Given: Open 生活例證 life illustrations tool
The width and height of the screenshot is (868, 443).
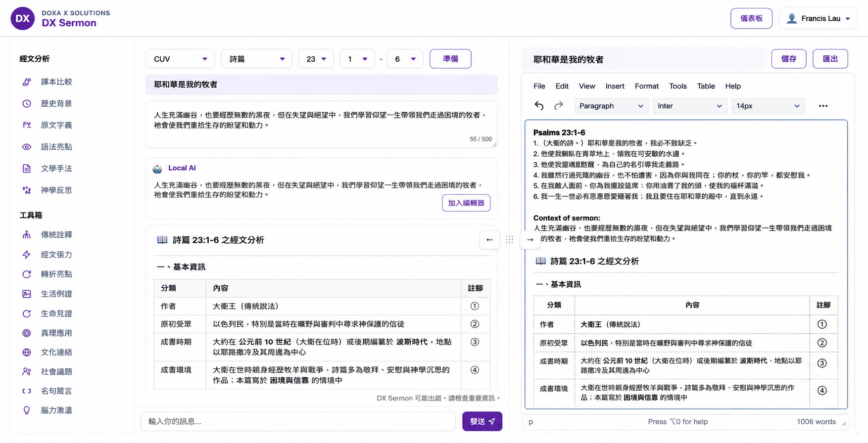Looking at the screenshot, I should click(x=47, y=294).
